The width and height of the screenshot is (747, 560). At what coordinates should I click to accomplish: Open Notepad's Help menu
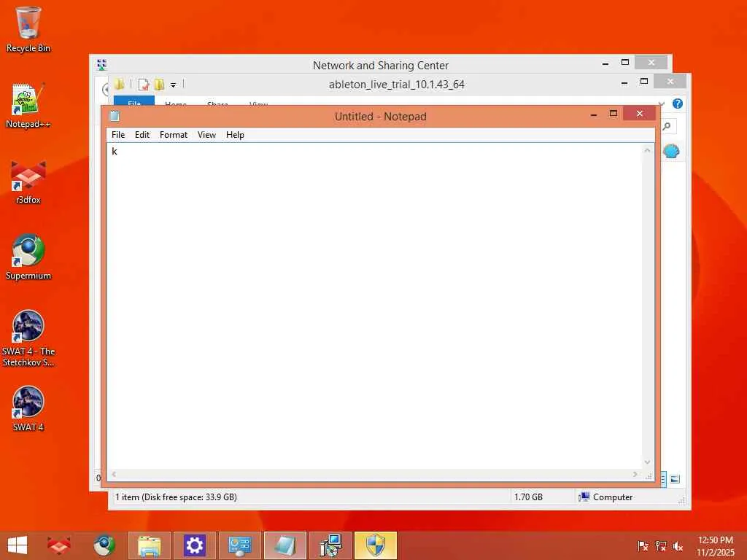click(x=235, y=135)
